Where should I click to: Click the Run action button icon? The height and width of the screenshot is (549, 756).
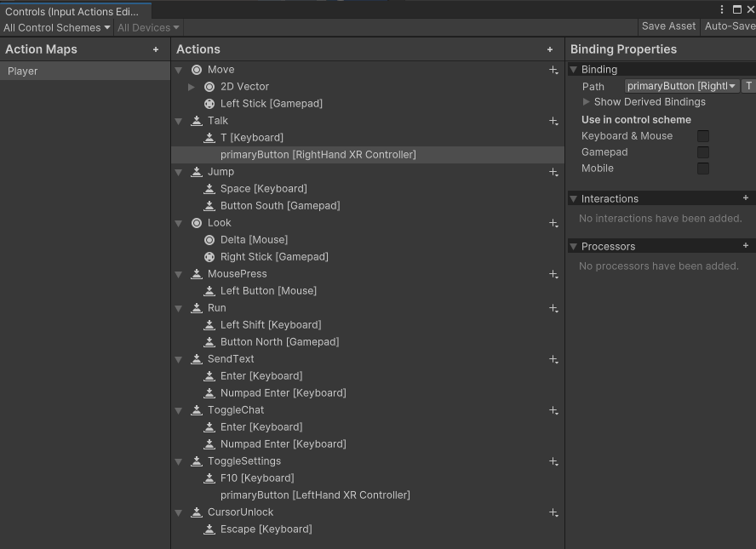(196, 308)
